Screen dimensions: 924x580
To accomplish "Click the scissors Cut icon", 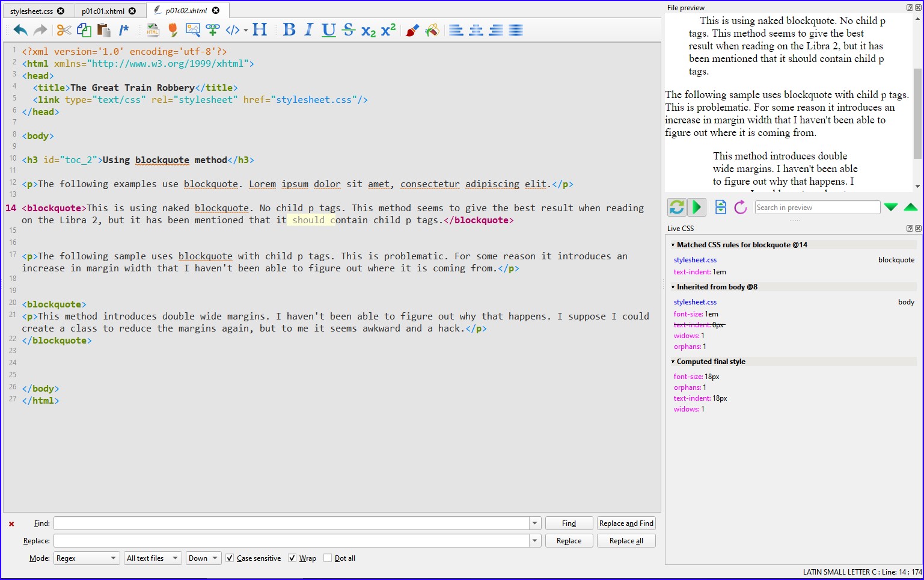I will pos(64,30).
